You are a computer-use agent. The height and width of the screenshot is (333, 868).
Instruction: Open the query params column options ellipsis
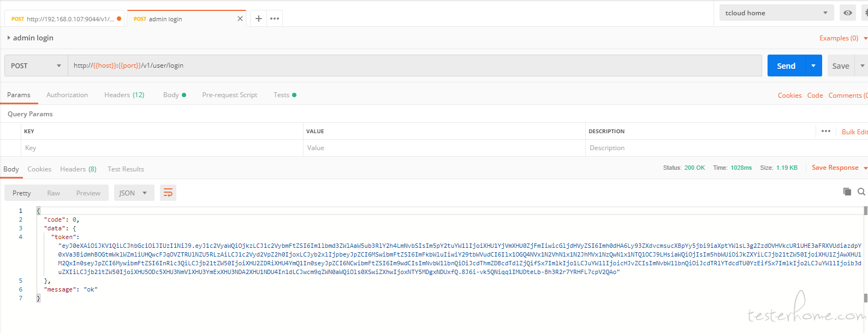point(825,131)
